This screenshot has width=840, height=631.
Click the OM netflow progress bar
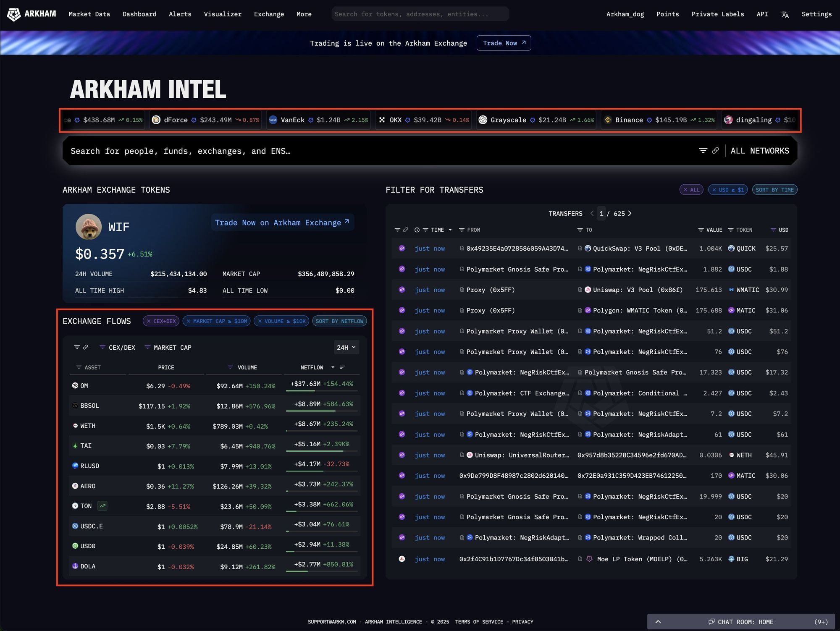(321, 391)
